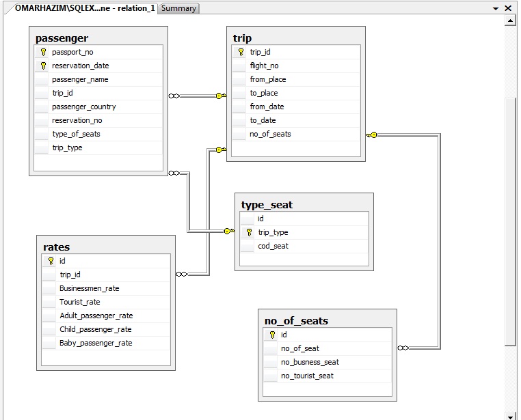Select the passenger table title
This screenshot has width=521, height=420.
click(x=62, y=38)
